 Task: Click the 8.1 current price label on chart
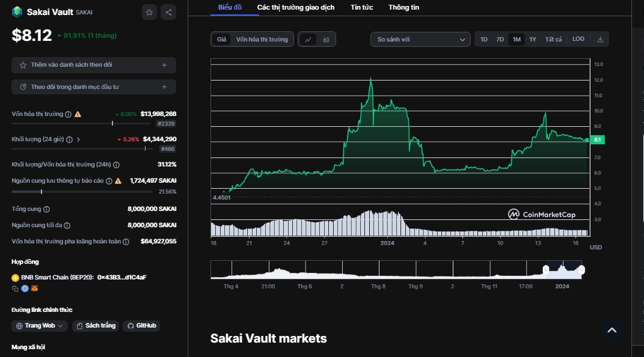point(597,140)
